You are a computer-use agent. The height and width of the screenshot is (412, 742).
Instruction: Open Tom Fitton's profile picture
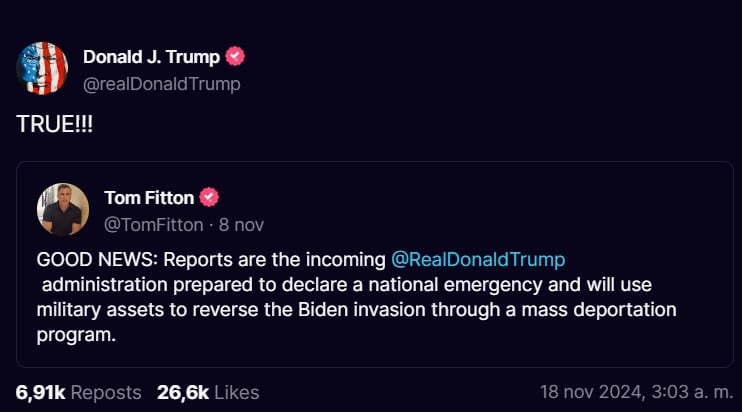click(x=63, y=209)
